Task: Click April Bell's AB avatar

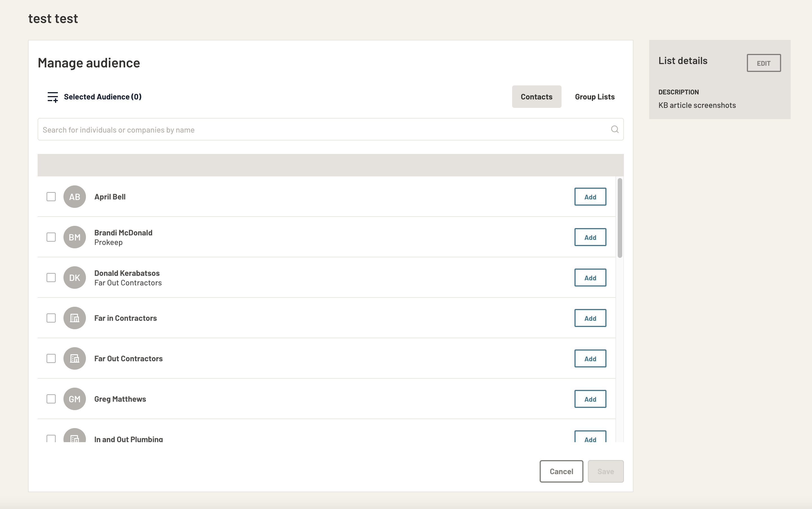Action: [x=75, y=197]
